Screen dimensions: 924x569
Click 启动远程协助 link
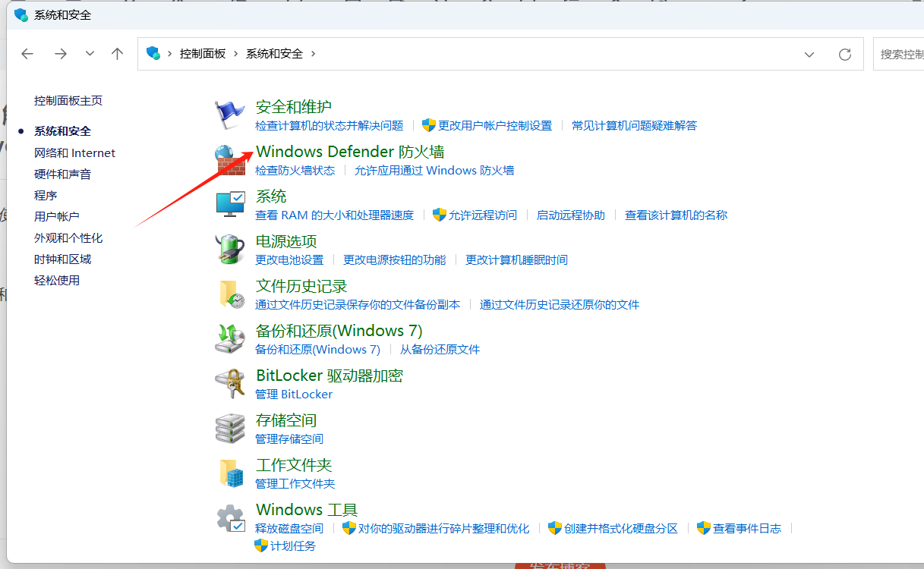tap(571, 215)
